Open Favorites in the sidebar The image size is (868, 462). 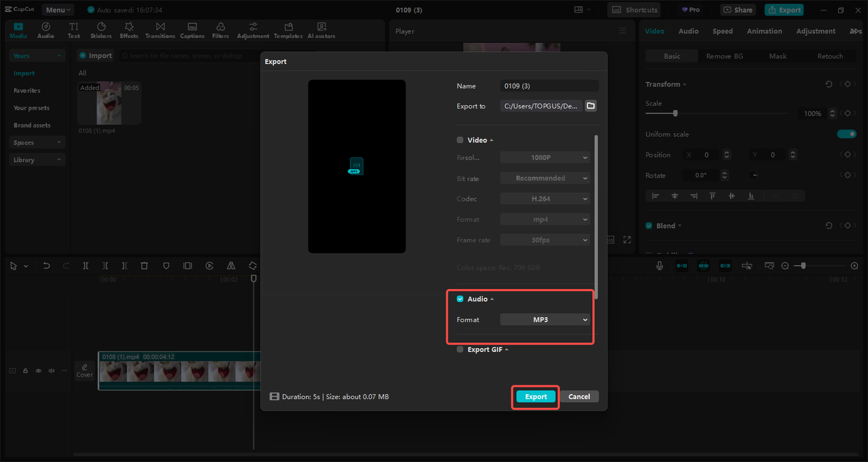click(x=27, y=91)
